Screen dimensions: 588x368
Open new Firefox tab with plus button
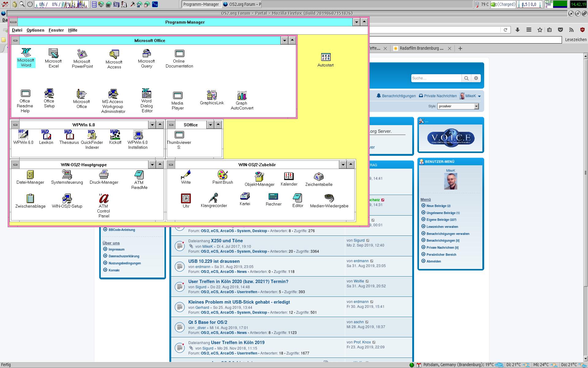(460, 48)
